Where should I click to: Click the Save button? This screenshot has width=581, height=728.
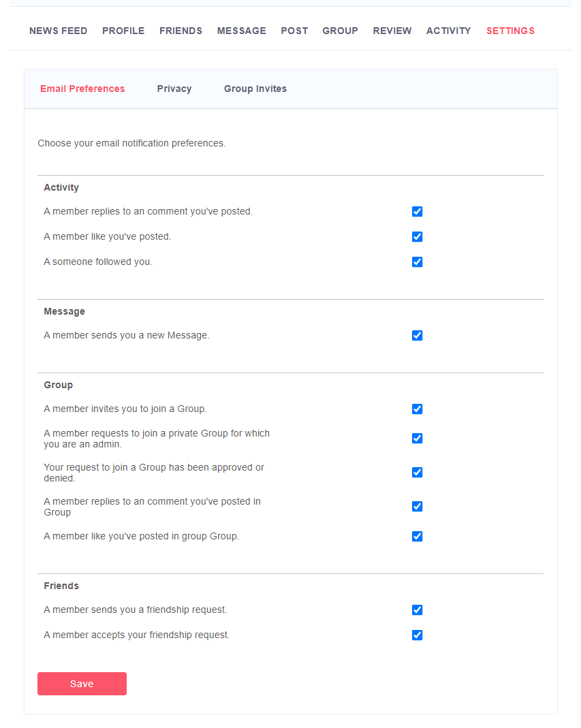(82, 684)
